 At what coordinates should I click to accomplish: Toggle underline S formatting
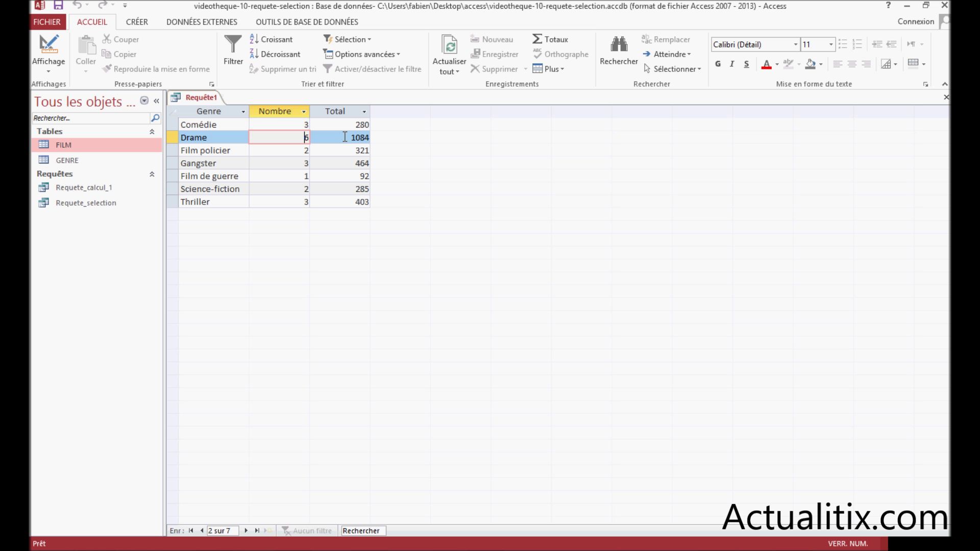click(x=746, y=64)
